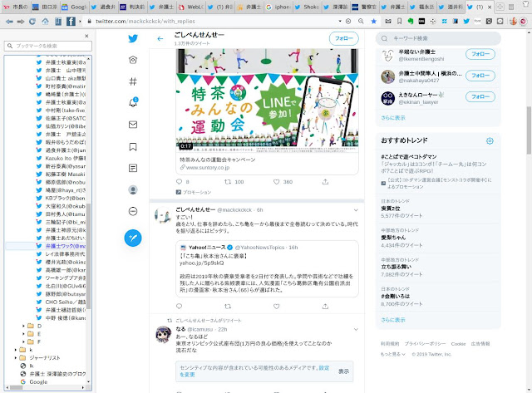Click in the ブックマークを検索 search field
532x393 pixels.
[x=48, y=46]
